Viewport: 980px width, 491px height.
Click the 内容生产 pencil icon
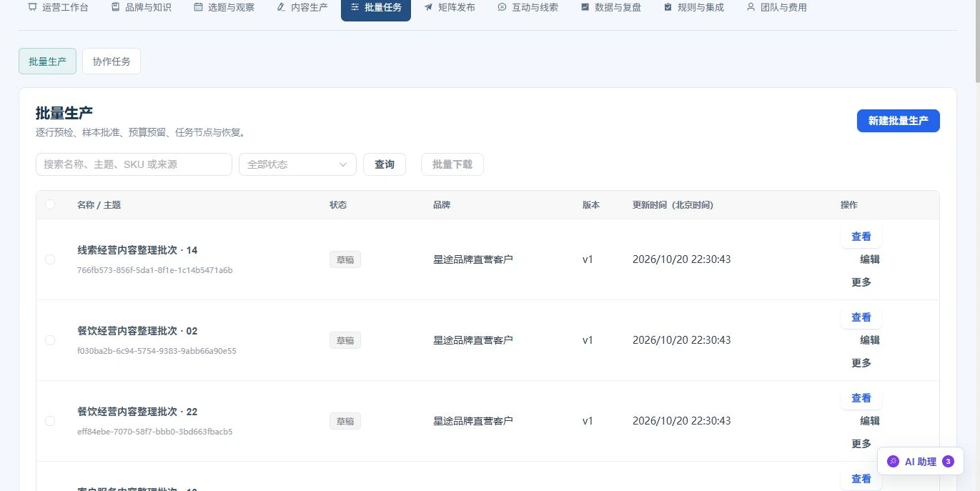click(x=281, y=7)
